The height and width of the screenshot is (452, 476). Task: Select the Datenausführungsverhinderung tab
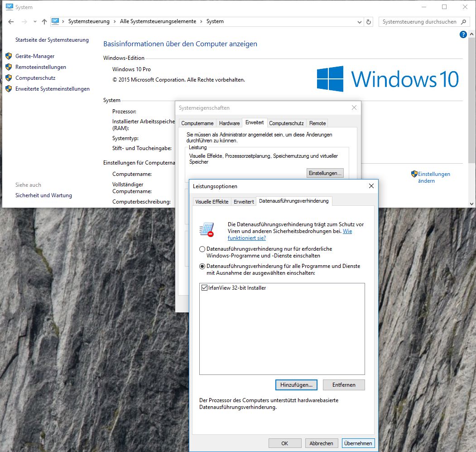(x=294, y=201)
